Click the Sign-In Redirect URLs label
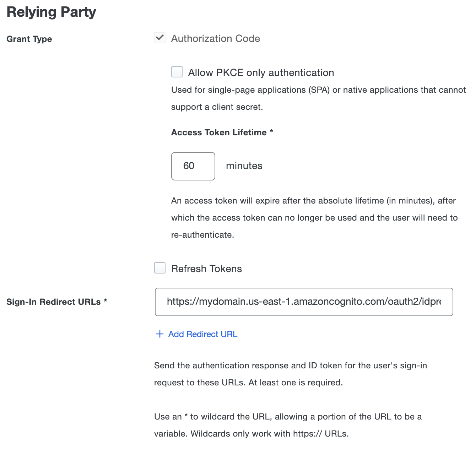 click(56, 302)
